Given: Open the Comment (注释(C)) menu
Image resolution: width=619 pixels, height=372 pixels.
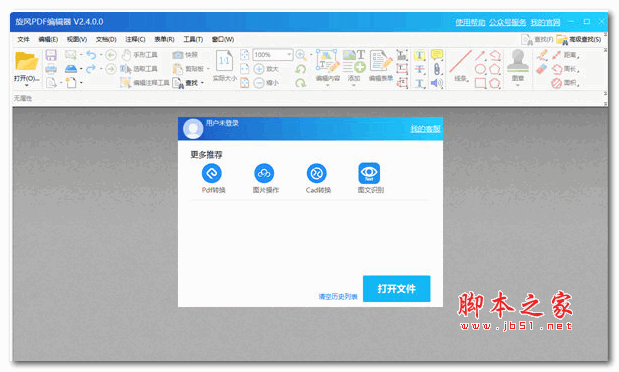Looking at the screenshot, I should coord(135,39).
